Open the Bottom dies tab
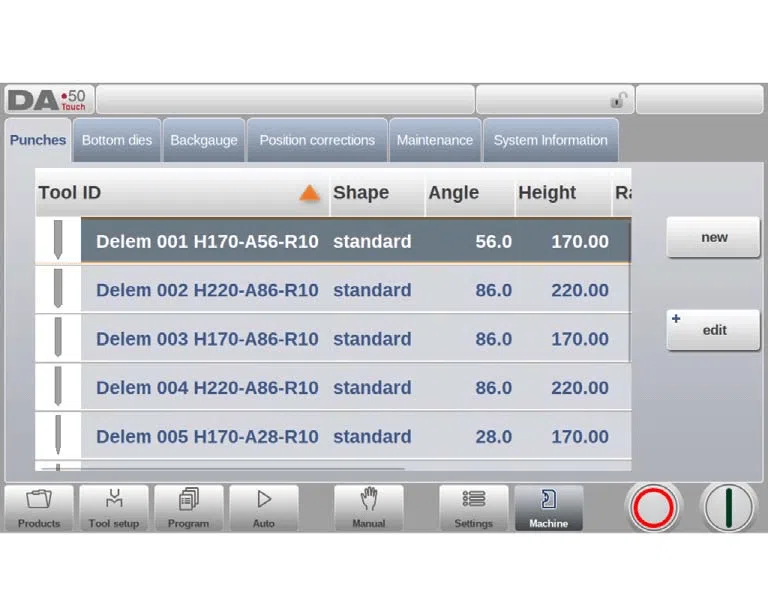This screenshot has width=768, height=615. click(117, 140)
